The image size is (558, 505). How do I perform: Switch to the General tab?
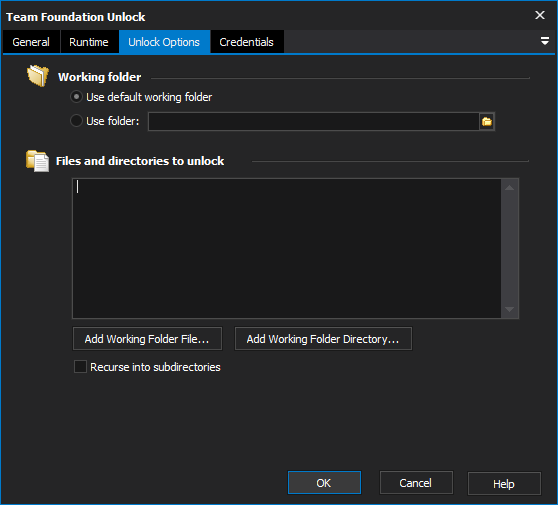31,42
